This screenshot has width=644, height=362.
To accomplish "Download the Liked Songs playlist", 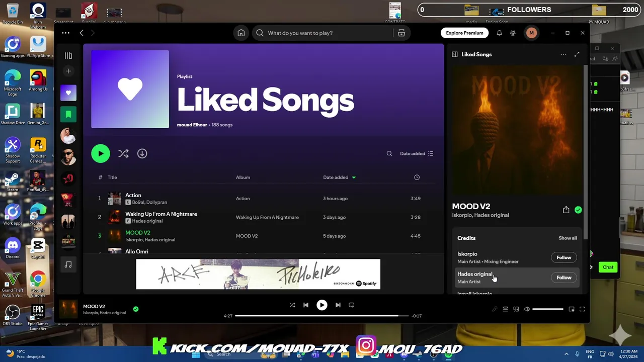I will 142,153.
